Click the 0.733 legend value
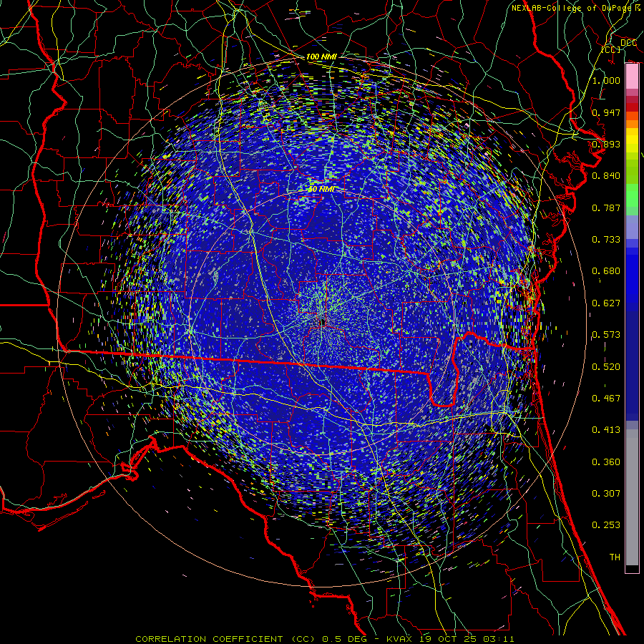Screen dimensions: 644x644 pos(606,240)
